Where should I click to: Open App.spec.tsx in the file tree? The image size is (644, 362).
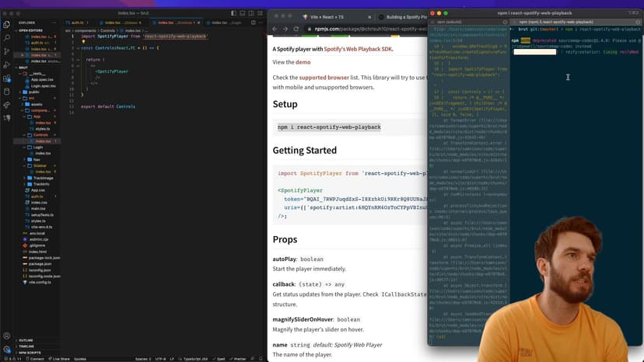[42, 79]
